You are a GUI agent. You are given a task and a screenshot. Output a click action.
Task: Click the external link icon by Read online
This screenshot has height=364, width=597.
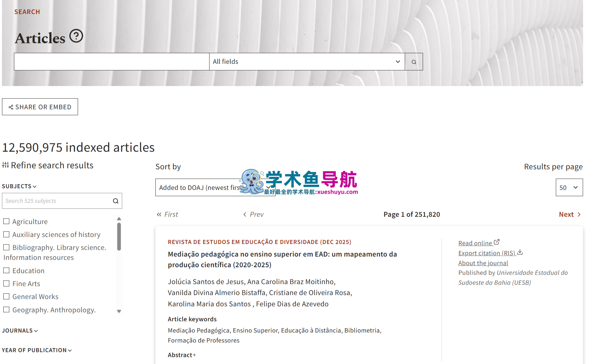tap(497, 242)
